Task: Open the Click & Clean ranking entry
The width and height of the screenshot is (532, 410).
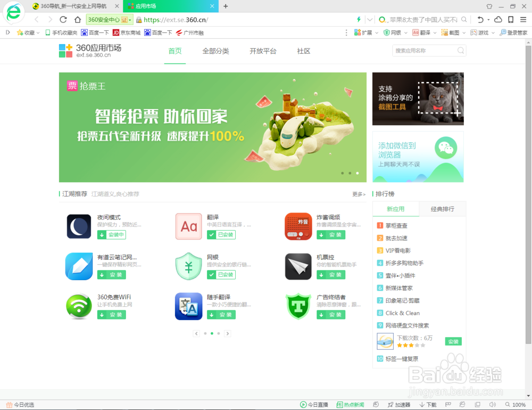Action: click(402, 313)
